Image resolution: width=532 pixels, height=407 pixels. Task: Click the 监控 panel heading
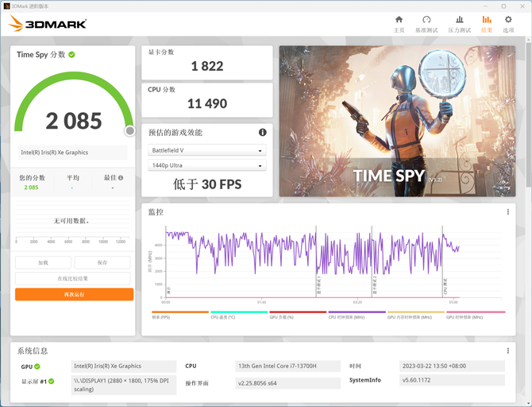tap(156, 212)
